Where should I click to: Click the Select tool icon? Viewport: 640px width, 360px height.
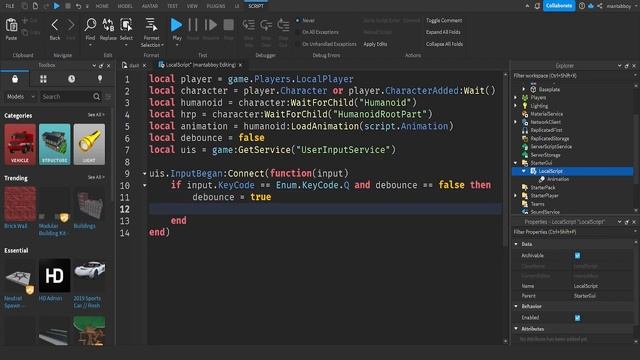126,25
